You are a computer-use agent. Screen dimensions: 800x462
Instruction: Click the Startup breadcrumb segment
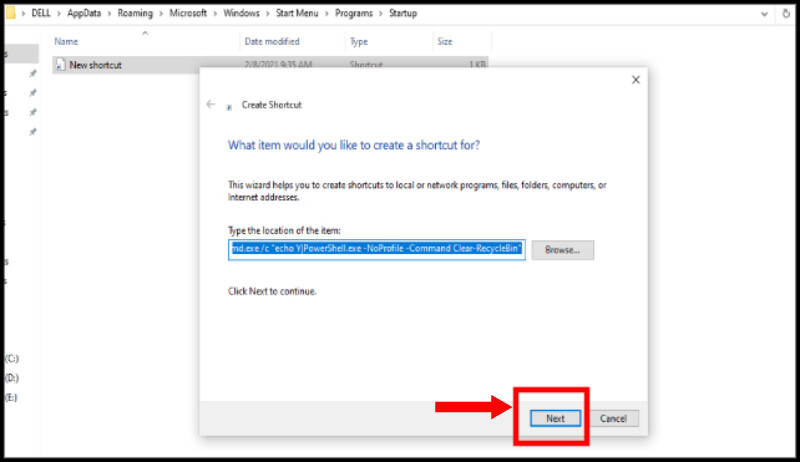[x=403, y=13]
